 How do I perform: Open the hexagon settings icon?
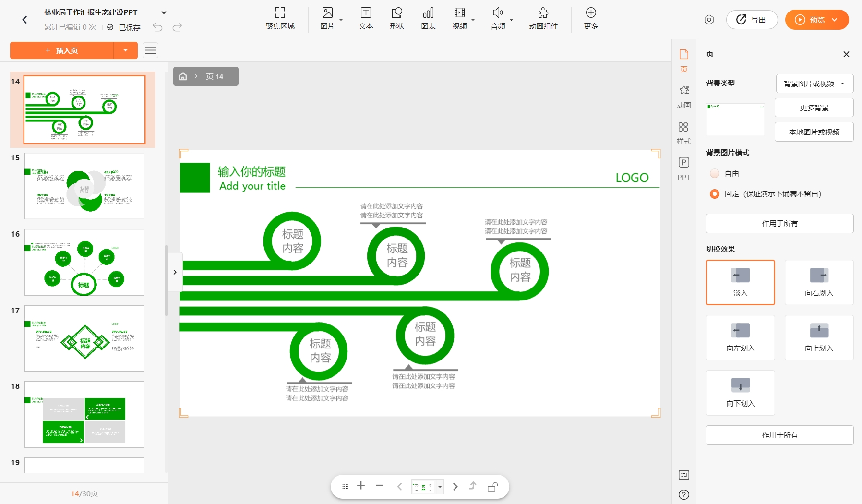point(709,20)
